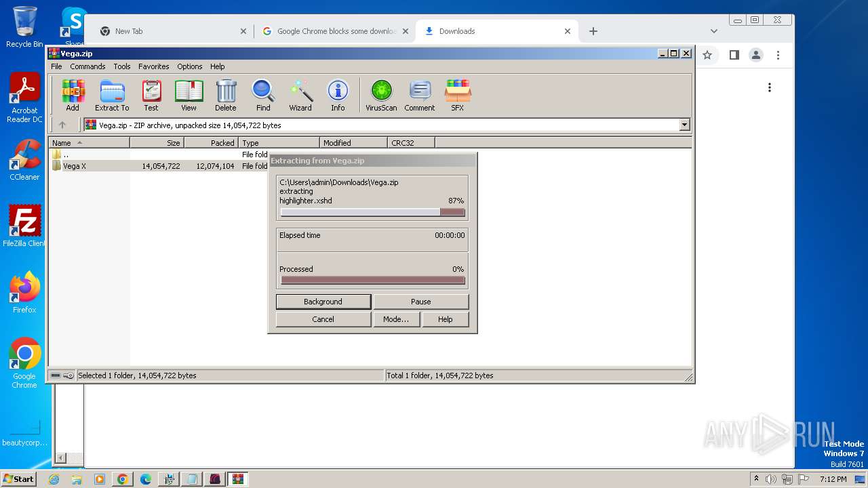
Task: Switch to the Downloads Chrome tab
Action: (x=497, y=31)
